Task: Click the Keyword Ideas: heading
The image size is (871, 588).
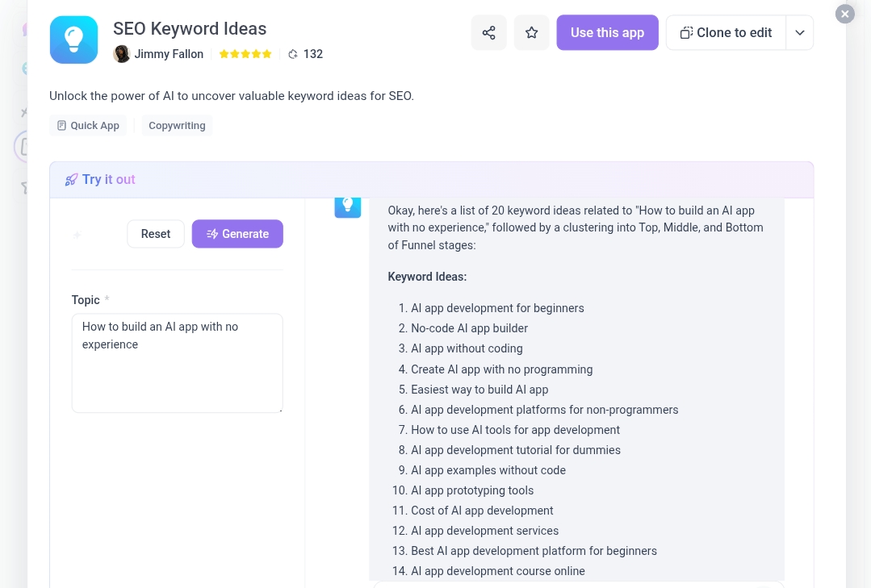Action: pos(427,277)
